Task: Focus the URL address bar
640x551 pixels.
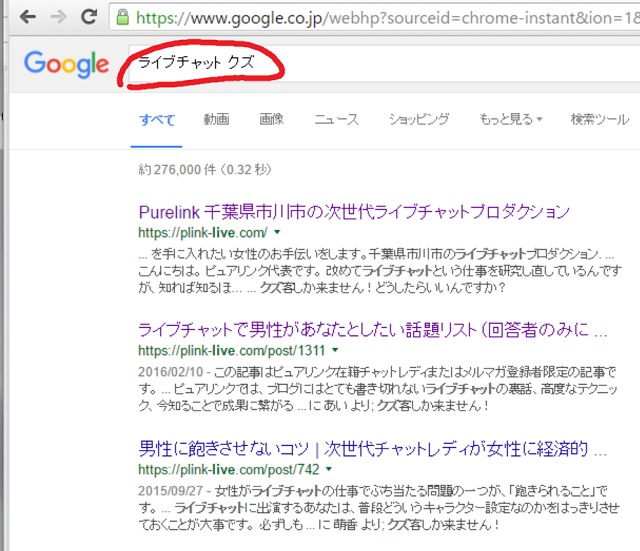Action: click(x=376, y=18)
